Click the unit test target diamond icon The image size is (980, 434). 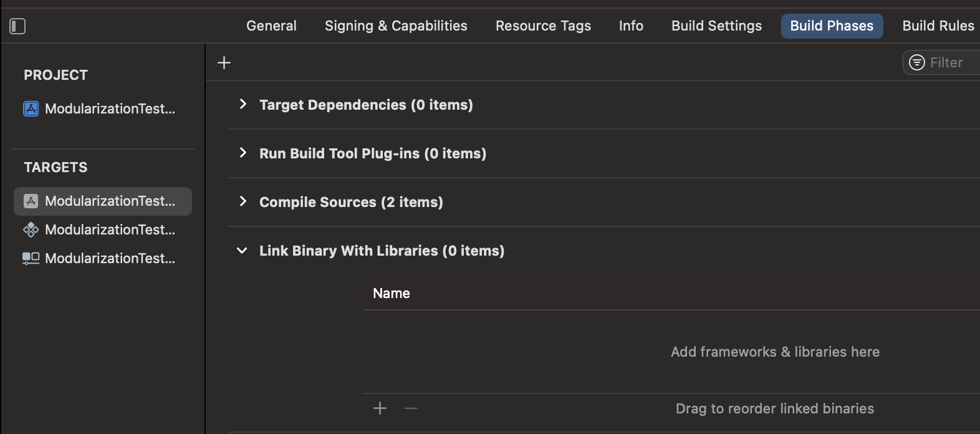point(31,229)
